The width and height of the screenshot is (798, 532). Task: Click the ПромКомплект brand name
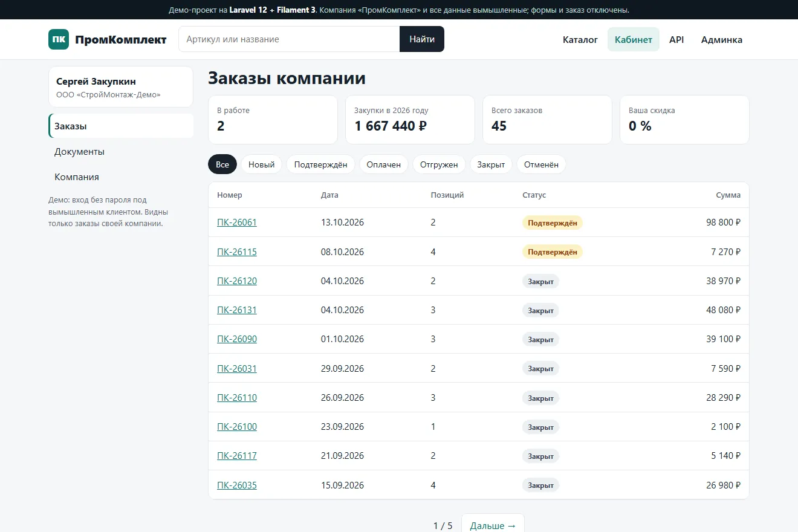[121, 40]
